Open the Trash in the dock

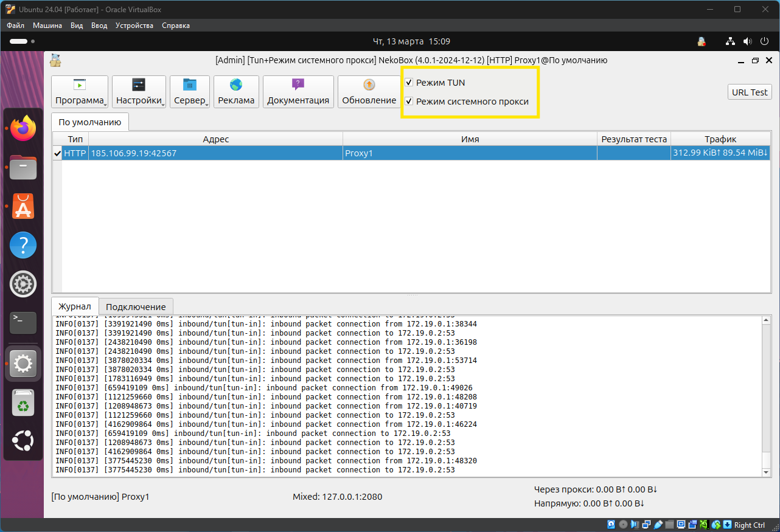click(x=23, y=402)
